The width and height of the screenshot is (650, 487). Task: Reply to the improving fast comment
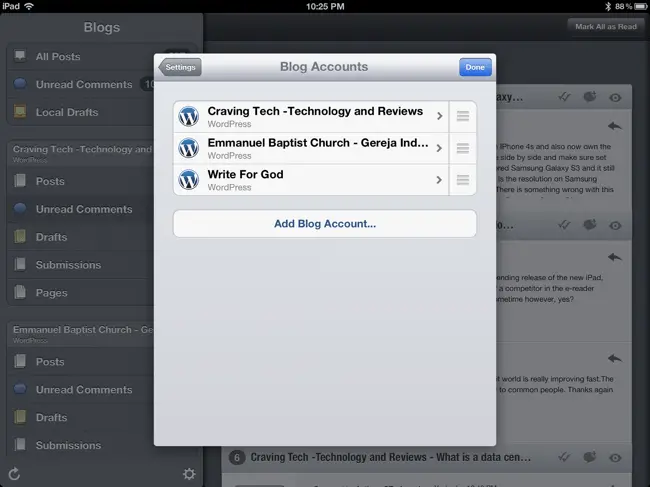pyautogui.click(x=615, y=358)
